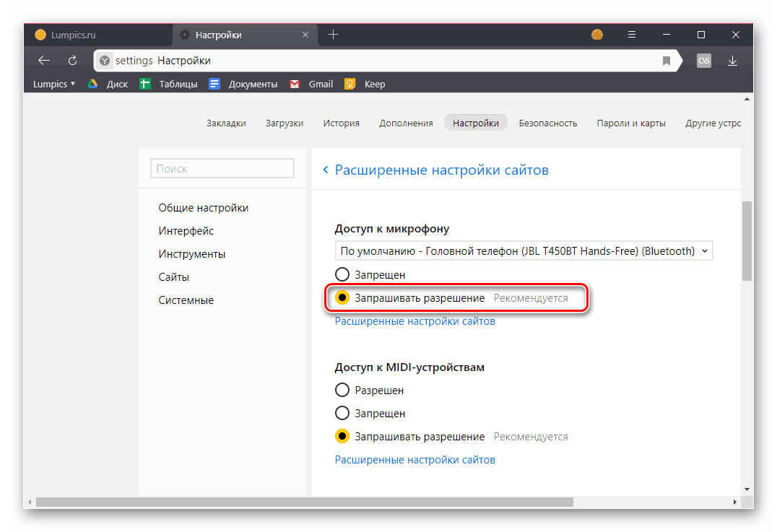
Task: Click the scroll right arrow
Action: 735,502
